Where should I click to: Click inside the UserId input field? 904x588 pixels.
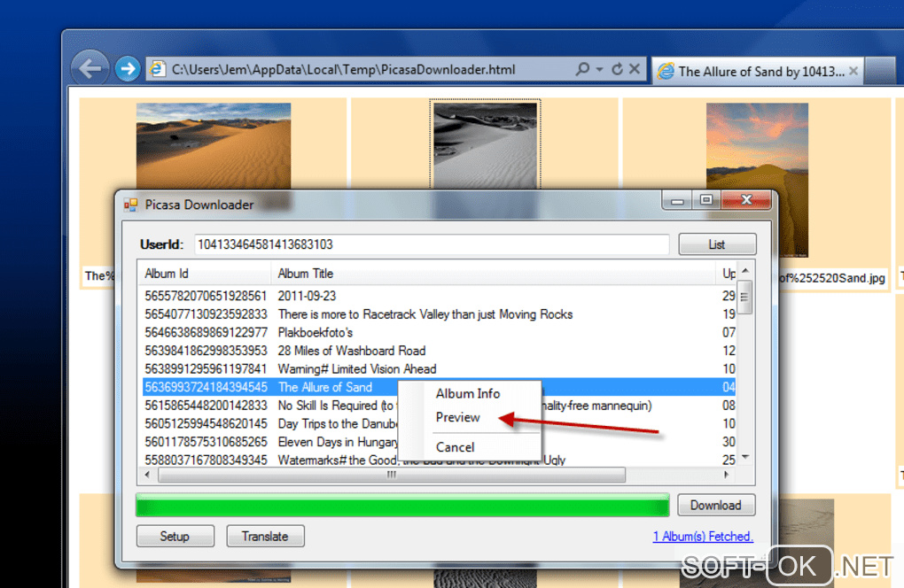pyautogui.click(x=432, y=244)
